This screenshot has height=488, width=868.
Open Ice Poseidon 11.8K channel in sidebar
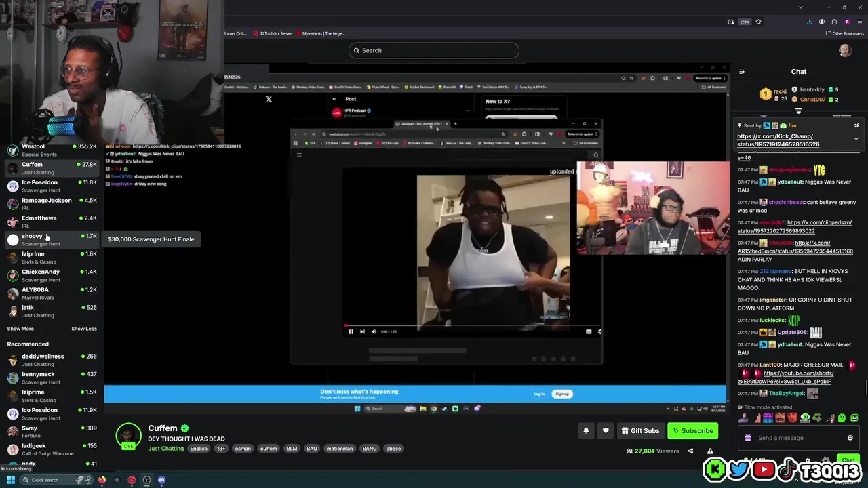(x=52, y=186)
